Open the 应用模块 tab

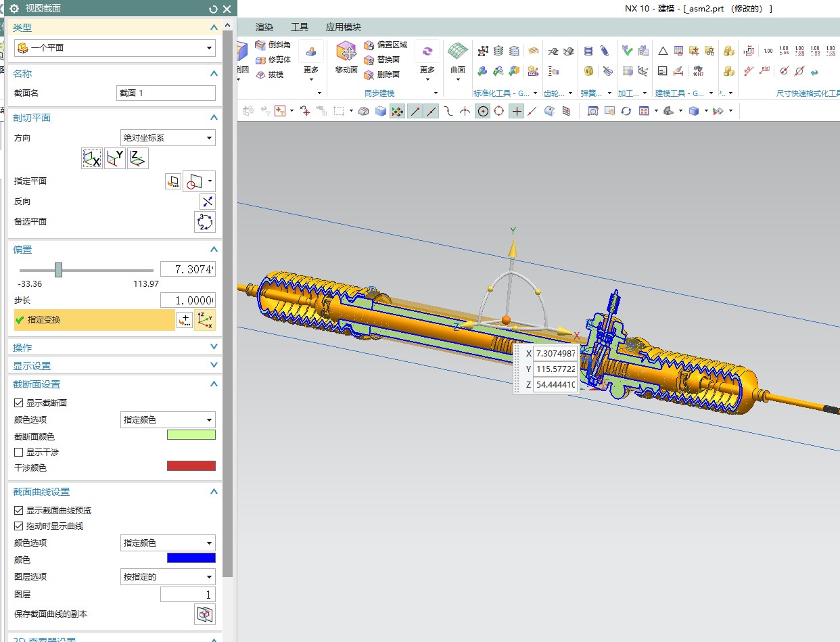click(x=344, y=27)
